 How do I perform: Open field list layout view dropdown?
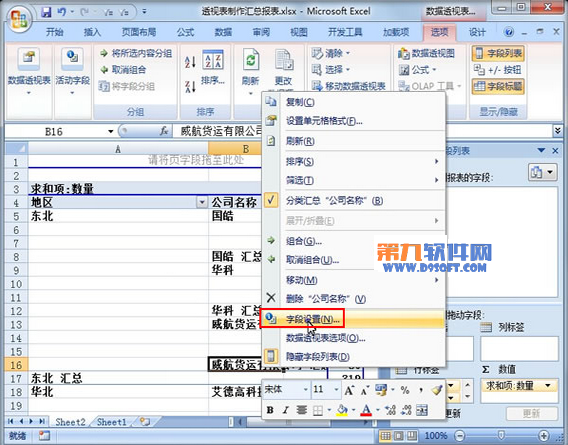pos(542,172)
